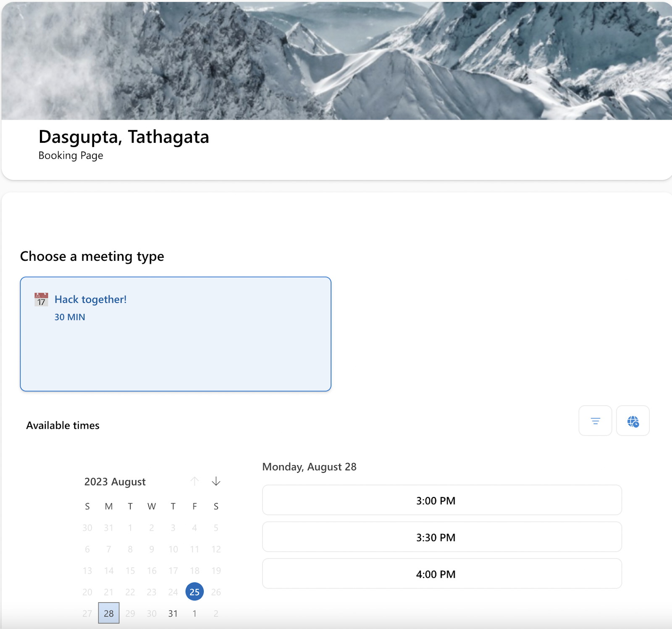Click the 2023 August month label
672x629 pixels.
(x=115, y=482)
